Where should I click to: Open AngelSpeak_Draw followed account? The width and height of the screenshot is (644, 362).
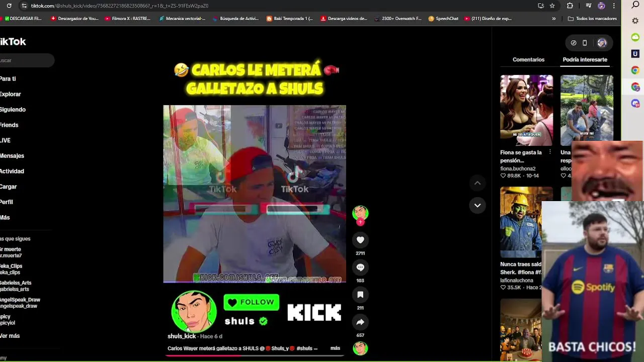point(20,303)
